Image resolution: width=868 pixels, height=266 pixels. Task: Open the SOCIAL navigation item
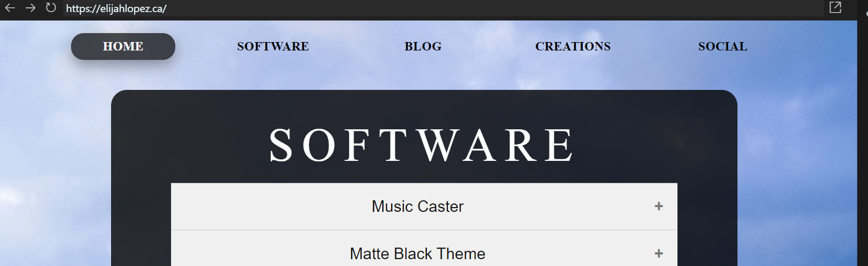click(x=723, y=46)
